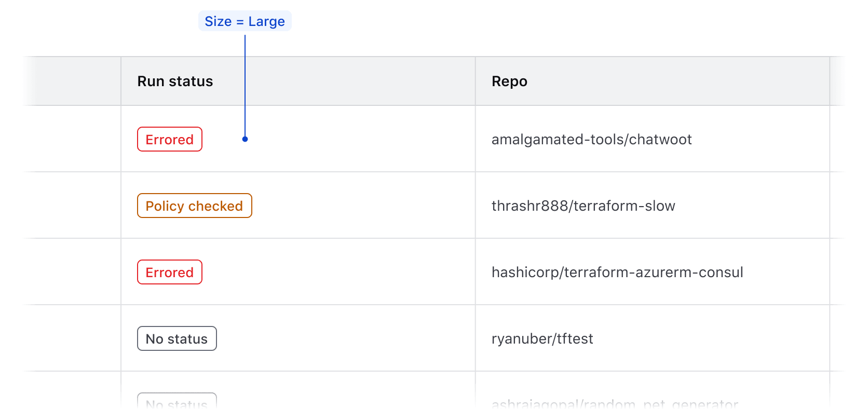Viewport: 868px width, 409px height.
Task: Open the hashicorp/terraform-azurerm-consul repo
Action: click(617, 272)
